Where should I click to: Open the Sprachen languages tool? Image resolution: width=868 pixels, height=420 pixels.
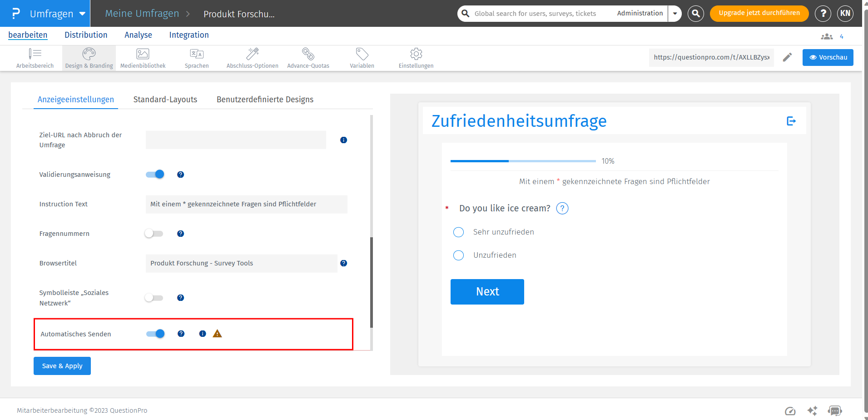click(x=197, y=58)
